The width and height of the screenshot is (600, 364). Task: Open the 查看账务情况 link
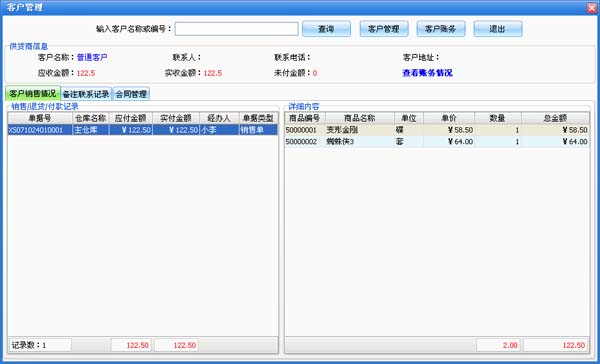click(x=427, y=73)
